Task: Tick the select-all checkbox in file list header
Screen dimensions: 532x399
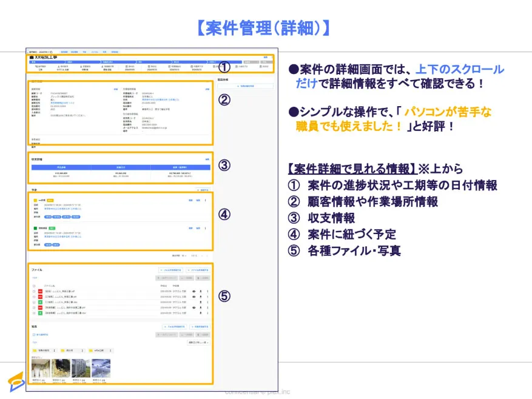Action: 34,285
